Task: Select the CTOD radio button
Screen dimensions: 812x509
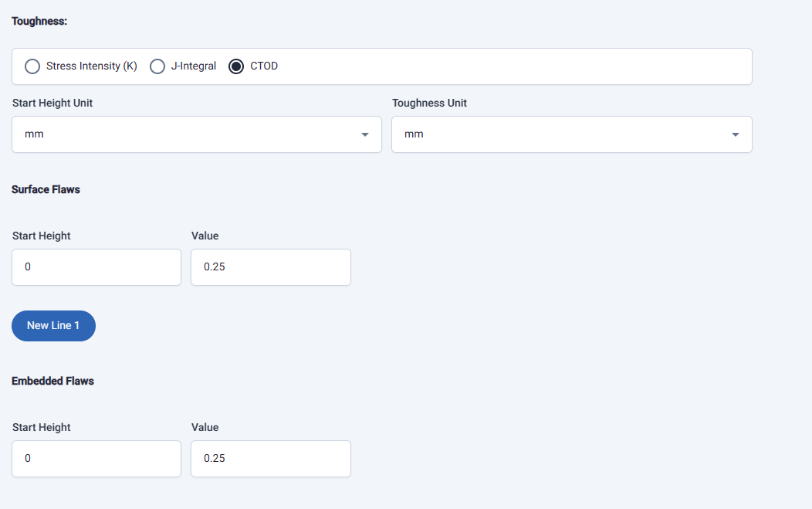Action: click(237, 66)
